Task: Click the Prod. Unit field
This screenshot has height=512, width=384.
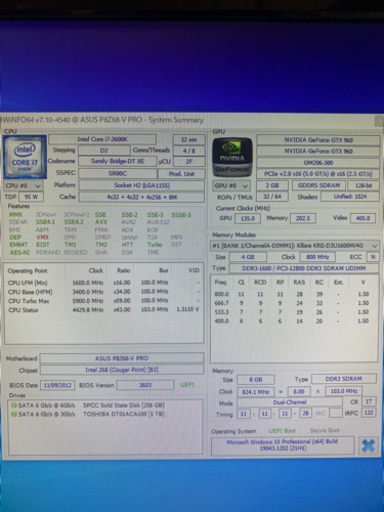Action: click(181, 174)
